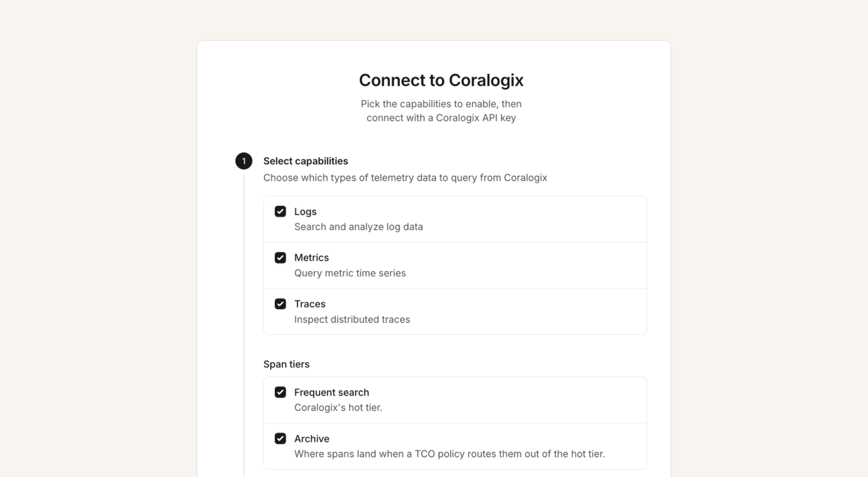Toggle the Metrics checkbox
This screenshot has width=868, height=477.
click(x=280, y=258)
